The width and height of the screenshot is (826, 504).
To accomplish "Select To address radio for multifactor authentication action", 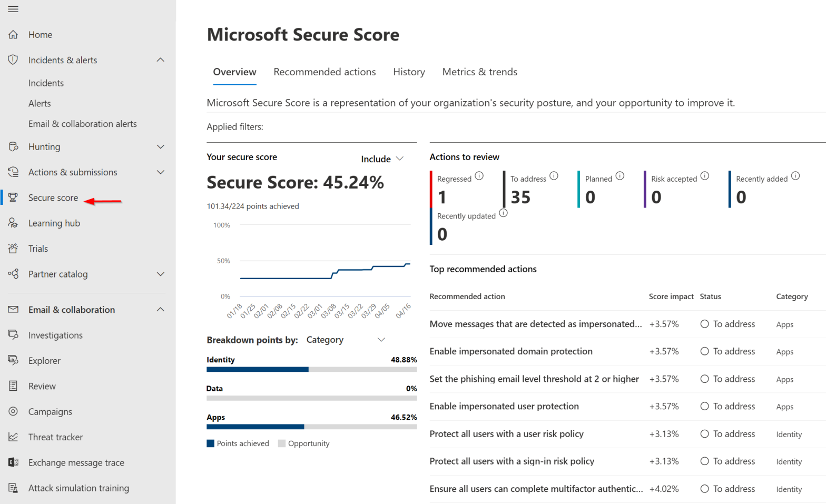I will click(x=705, y=489).
